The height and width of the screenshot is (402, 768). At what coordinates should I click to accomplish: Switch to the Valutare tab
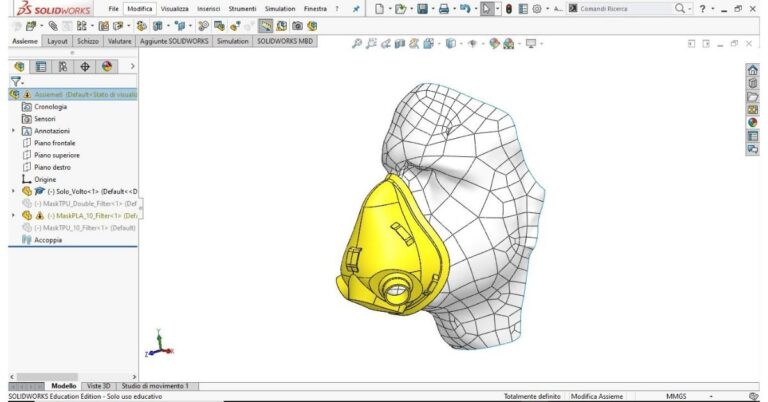(x=120, y=42)
